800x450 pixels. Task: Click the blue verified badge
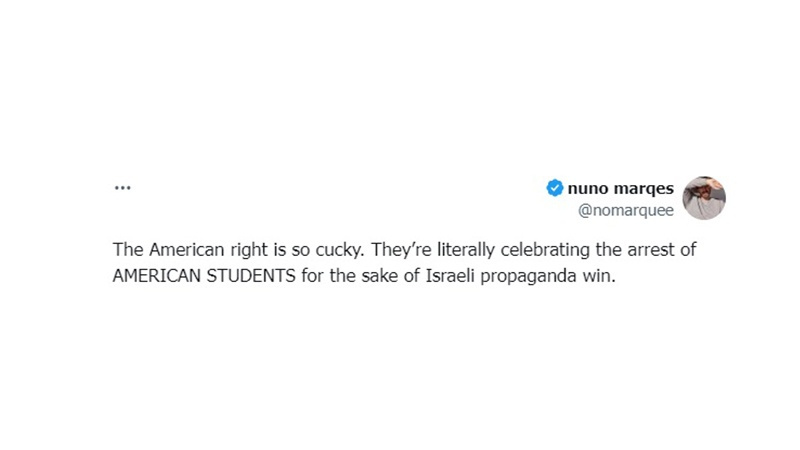click(554, 188)
